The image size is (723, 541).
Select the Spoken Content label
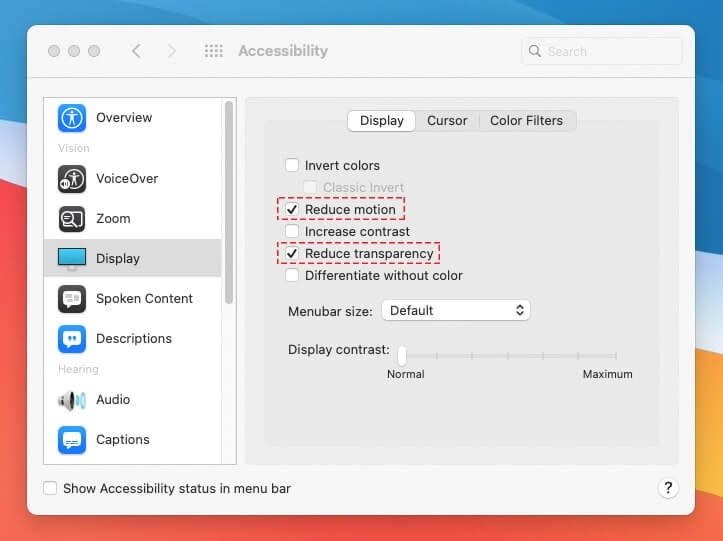click(144, 299)
